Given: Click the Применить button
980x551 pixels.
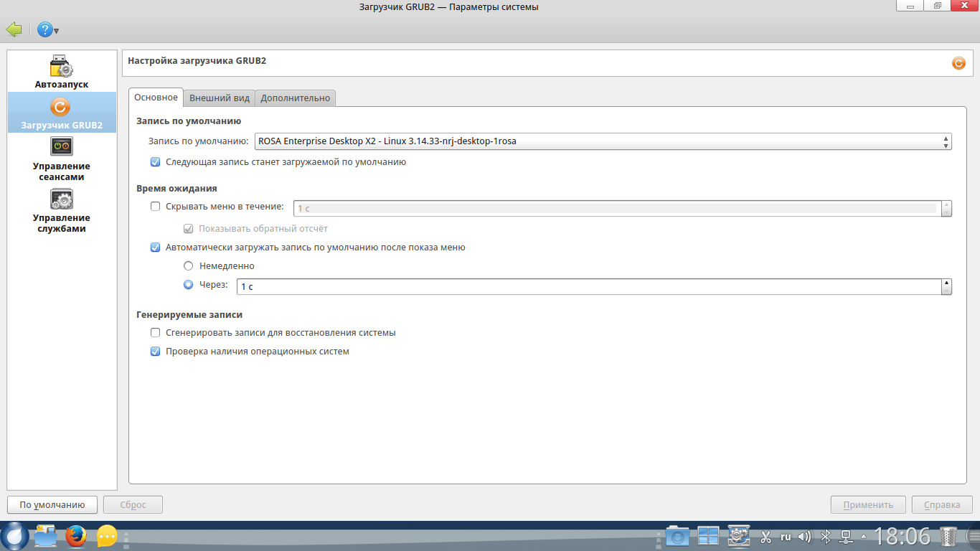Looking at the screenshot, I should 868,505.
